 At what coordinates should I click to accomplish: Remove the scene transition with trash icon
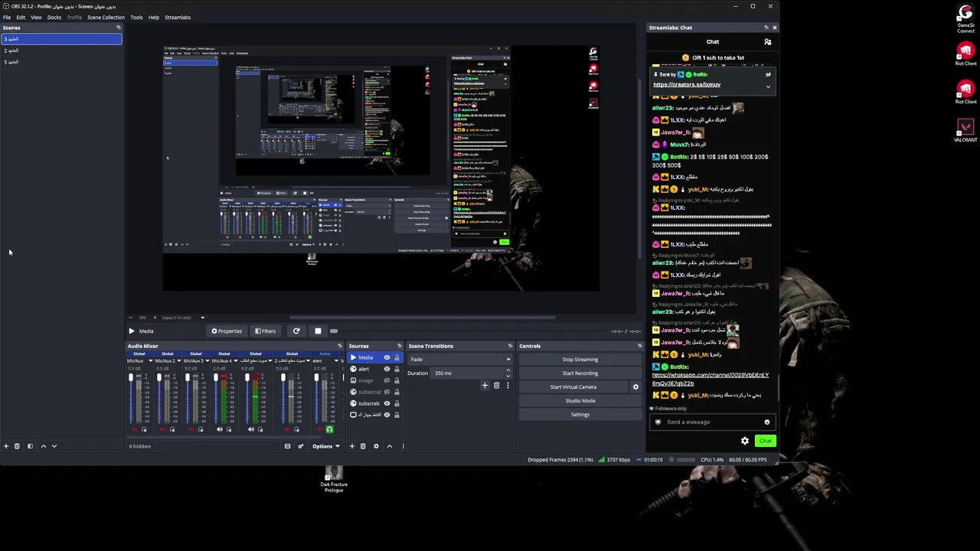point(496,386)
